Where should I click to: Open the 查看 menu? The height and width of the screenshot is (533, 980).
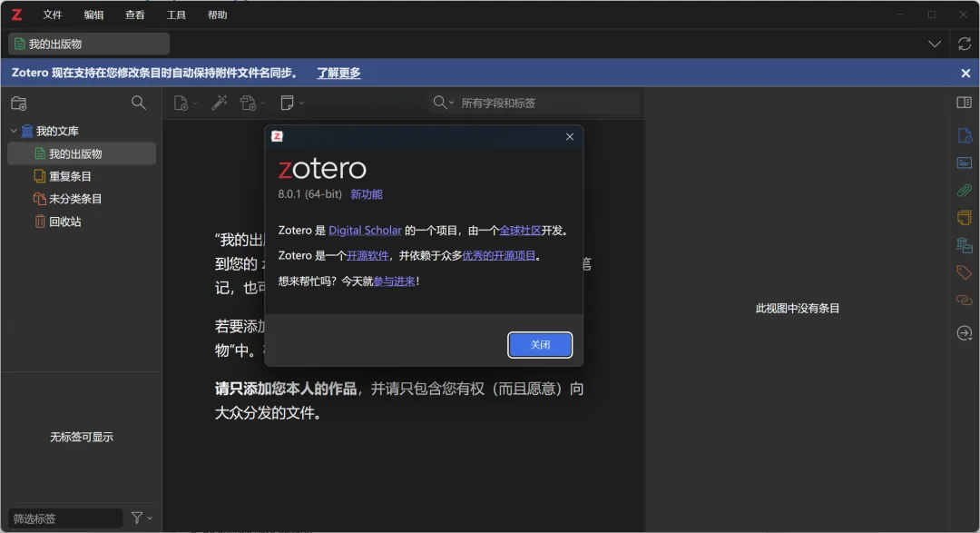coord(135,15)
